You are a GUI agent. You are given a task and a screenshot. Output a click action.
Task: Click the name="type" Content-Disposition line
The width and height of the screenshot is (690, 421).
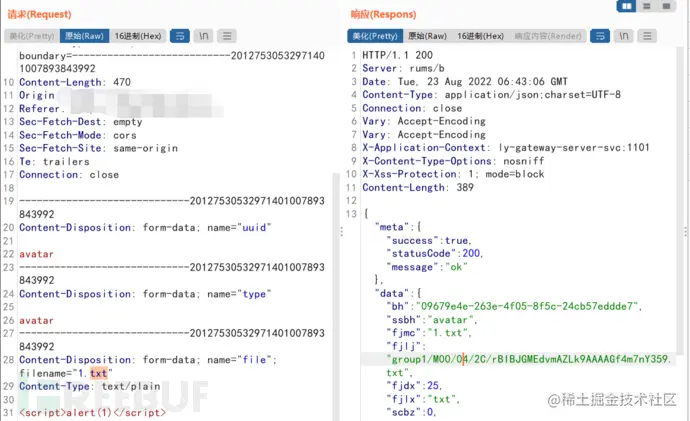(145, 294)
